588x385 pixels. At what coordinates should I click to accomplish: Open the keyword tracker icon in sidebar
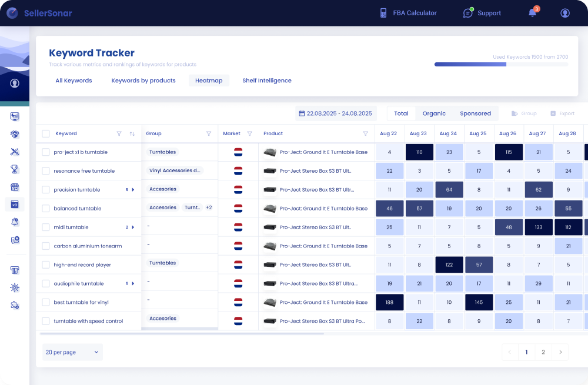click(15, 205)
